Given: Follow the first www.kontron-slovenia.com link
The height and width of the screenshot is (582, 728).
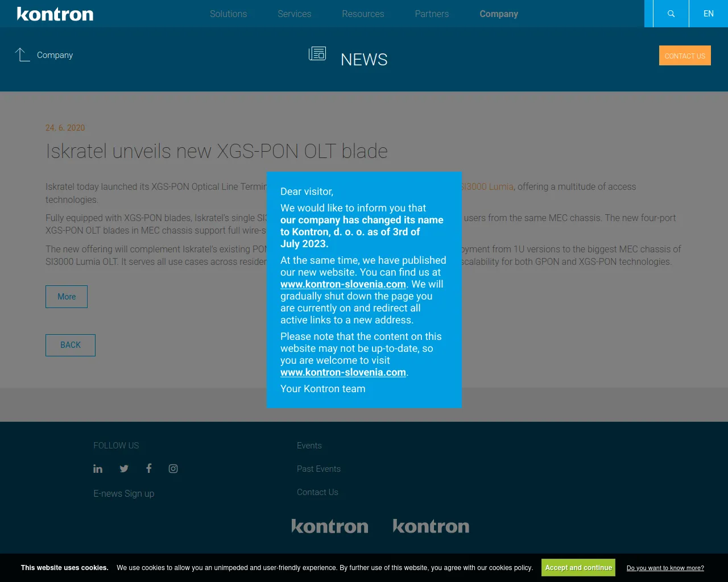Looking at the screenshot, I should click(343, 284).
